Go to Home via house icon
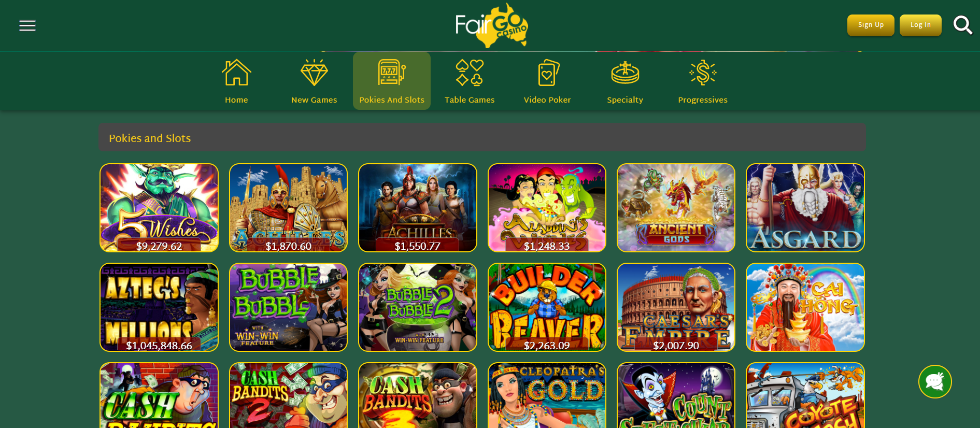The image size is (980, 428). coord(236,72)
